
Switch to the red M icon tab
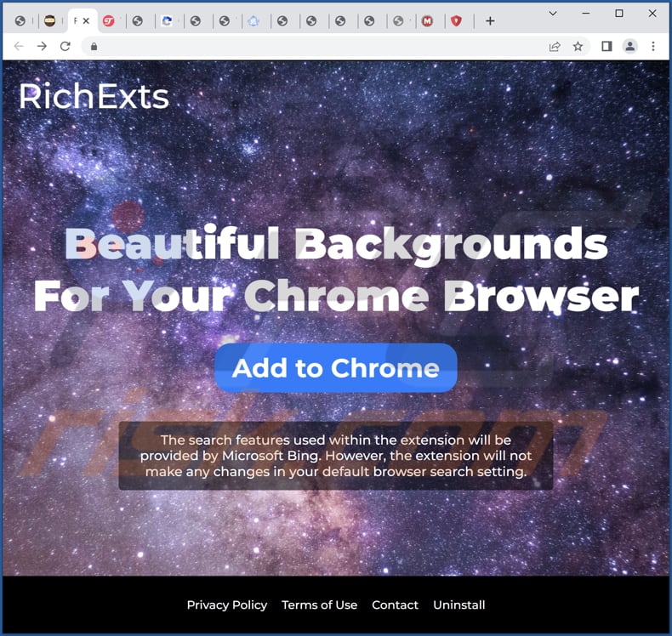(x=427, y=20)
